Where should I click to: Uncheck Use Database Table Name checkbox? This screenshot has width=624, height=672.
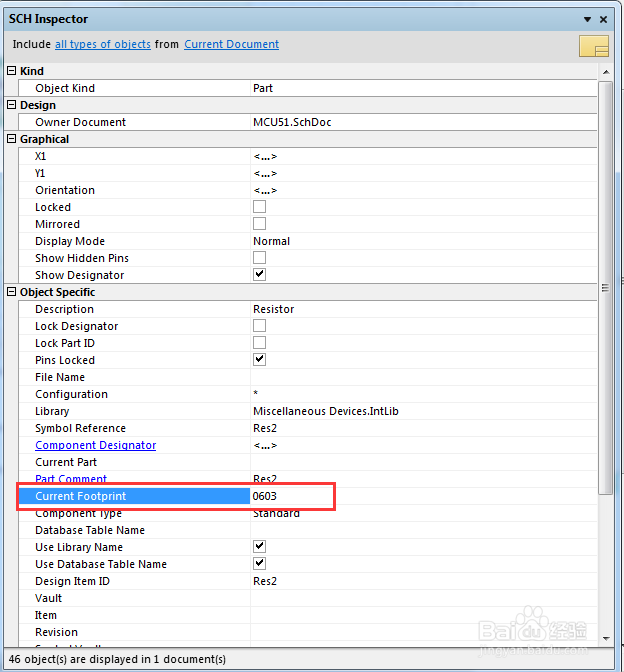point(259,564)
